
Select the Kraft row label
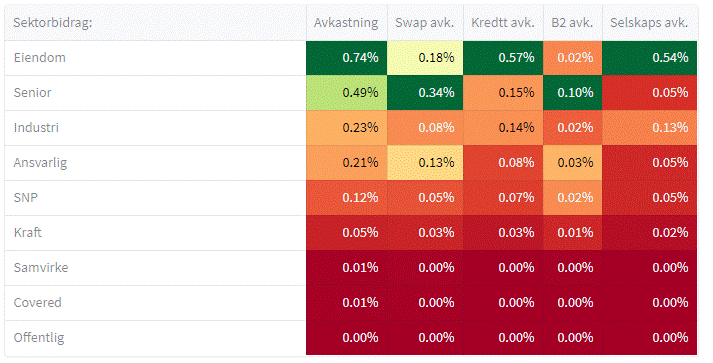tap(156, 233)
